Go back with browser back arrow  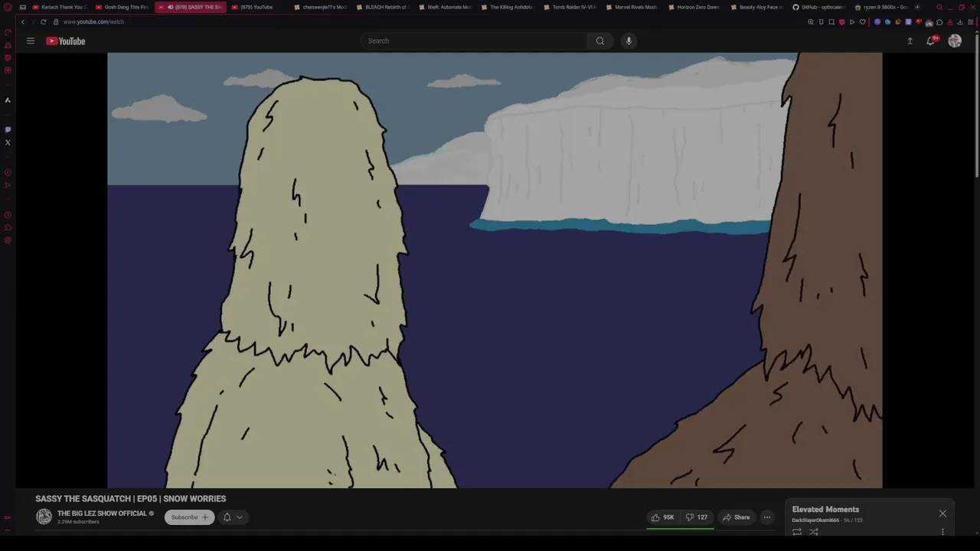click(22, 21)
